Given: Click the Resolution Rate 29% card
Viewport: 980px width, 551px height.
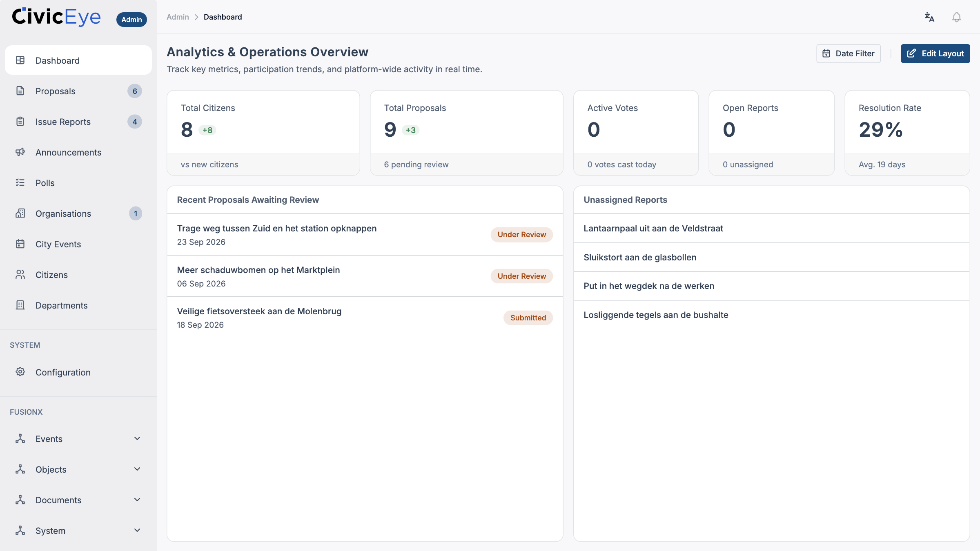Looking at the screenshot, I should [x=907, y=133].
